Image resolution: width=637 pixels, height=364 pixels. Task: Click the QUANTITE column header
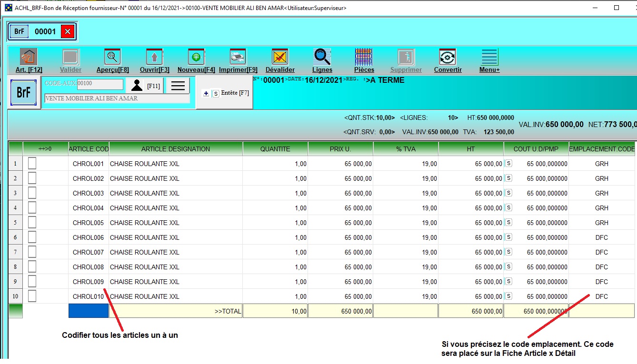(x=275, y=149)
